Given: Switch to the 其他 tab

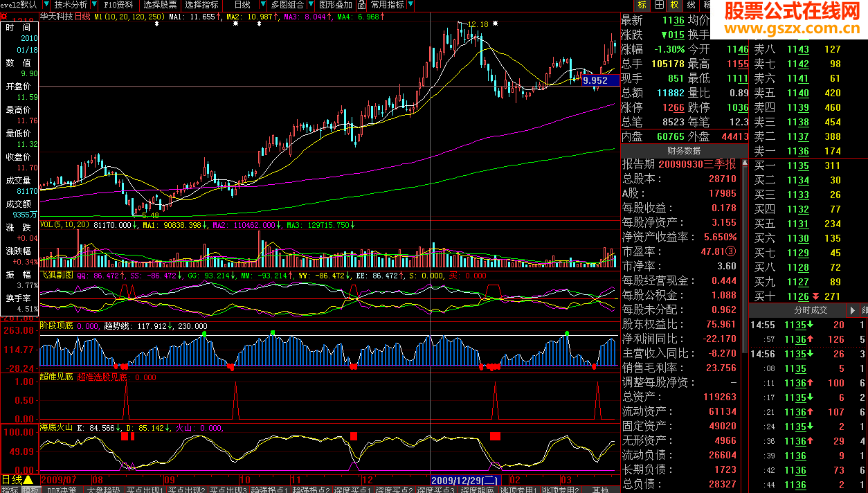Looking at the screenshot, I should pyautogui.click(x=600, y=489).
